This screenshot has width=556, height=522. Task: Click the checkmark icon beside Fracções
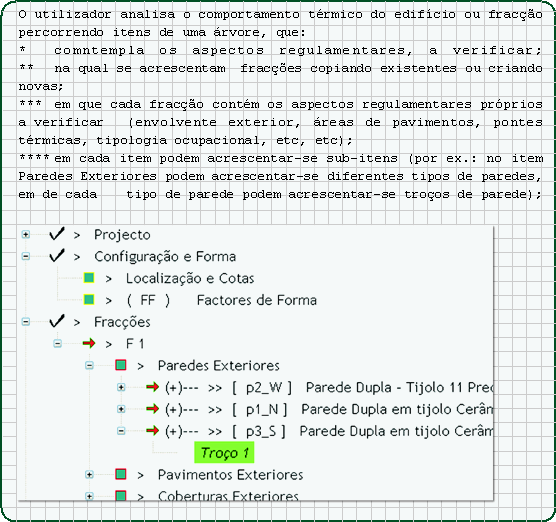57,321
